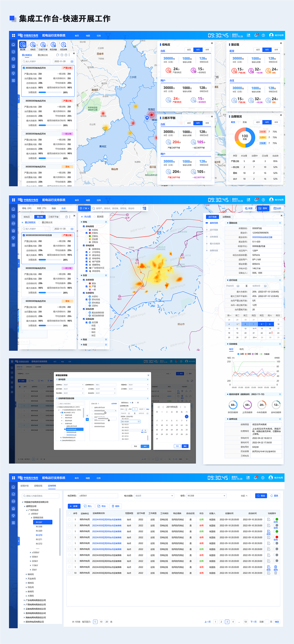Click the donut chart showing 100 总数

(x=245, y=137)
